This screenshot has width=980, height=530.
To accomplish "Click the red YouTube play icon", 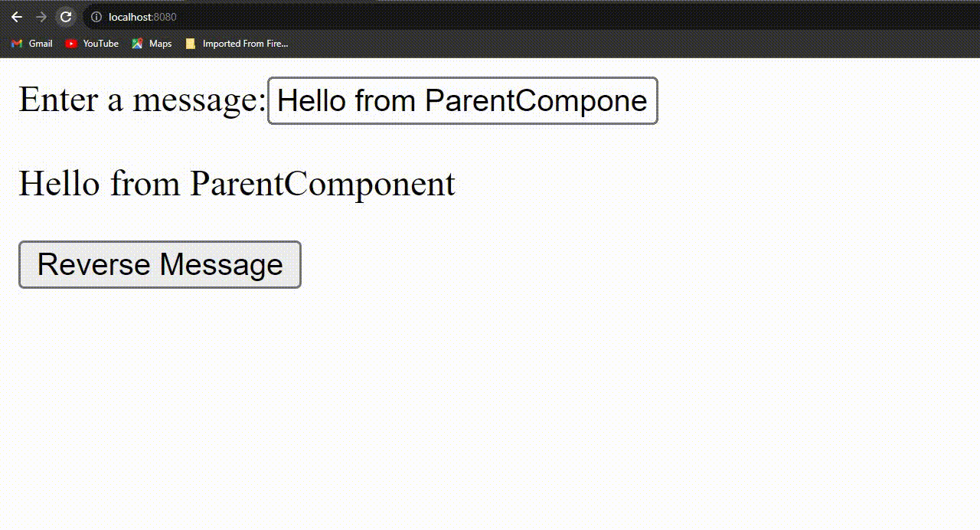I will (71, 44).
